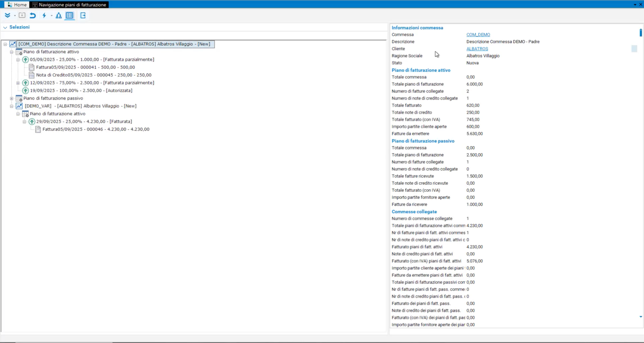Click green arrow icon of 19/09/2025 installment
Screen dimensions: 644x343
pyautogui.click(x=25, y=91)
